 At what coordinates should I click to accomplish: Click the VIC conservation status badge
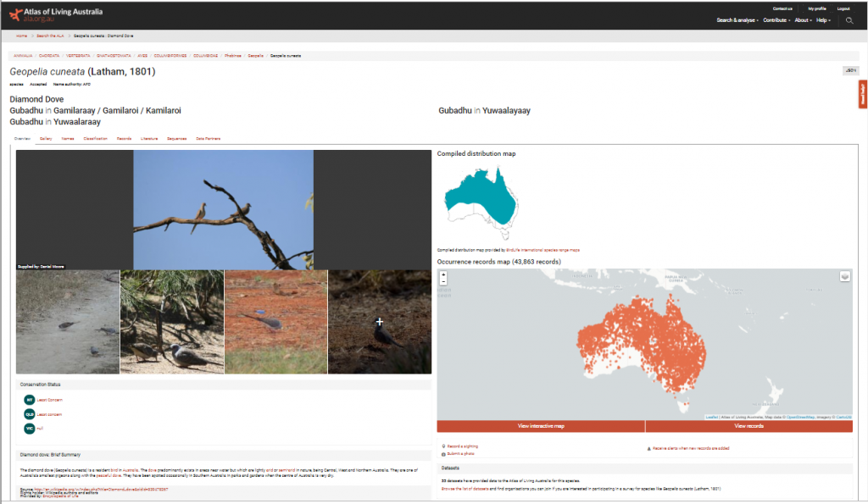[29, 429]
